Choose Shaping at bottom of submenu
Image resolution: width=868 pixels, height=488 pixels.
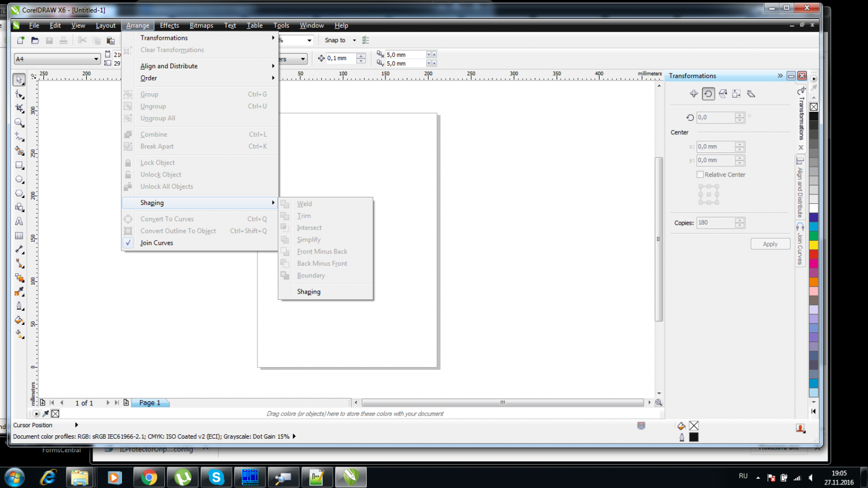(326, 292)
